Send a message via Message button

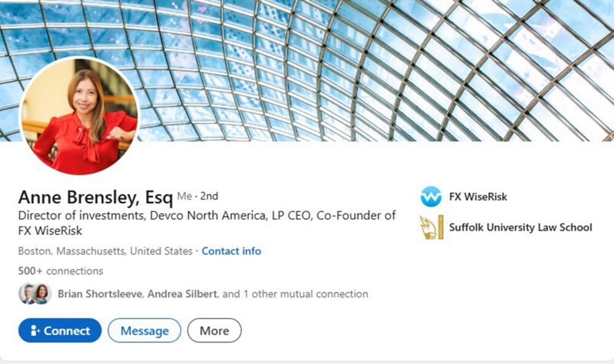[x=144, y=330]
